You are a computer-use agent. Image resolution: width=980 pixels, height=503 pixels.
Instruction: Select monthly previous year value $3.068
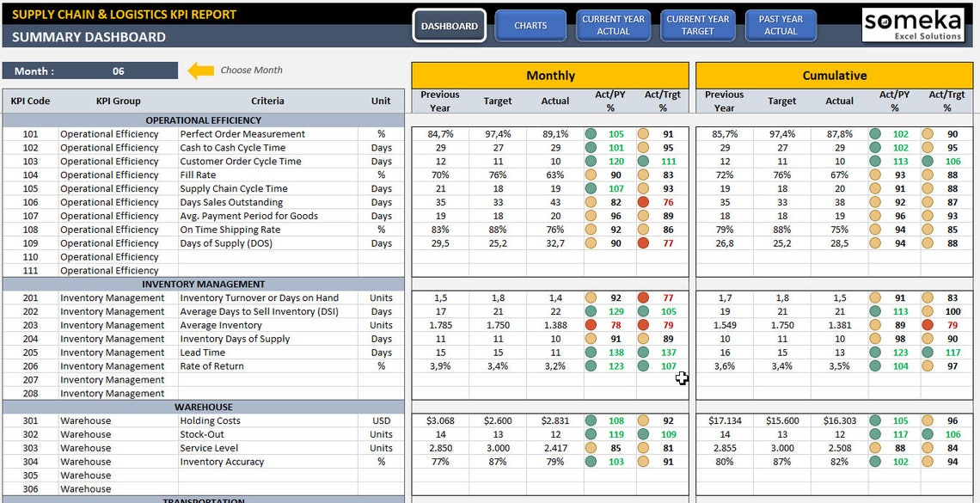coord(440,421)
